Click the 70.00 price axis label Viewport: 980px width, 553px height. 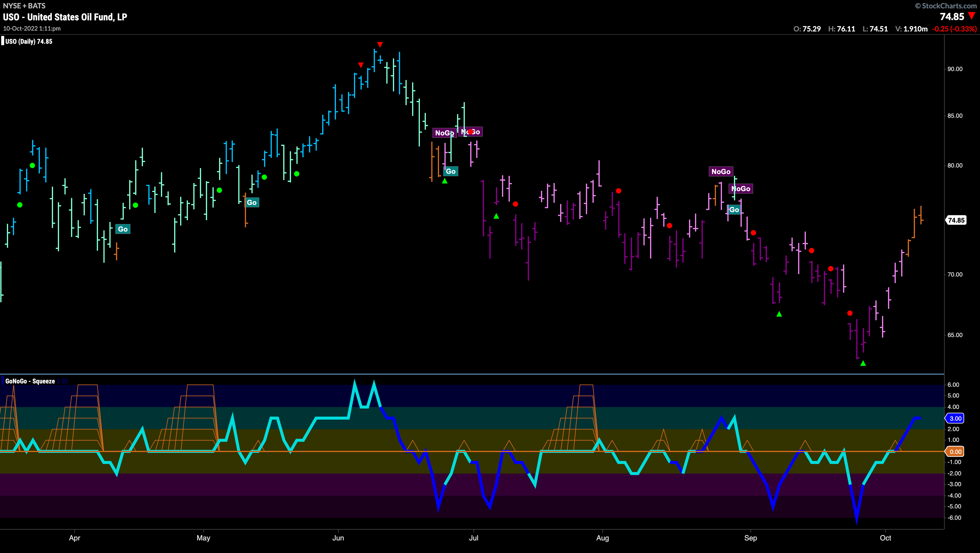955,274
